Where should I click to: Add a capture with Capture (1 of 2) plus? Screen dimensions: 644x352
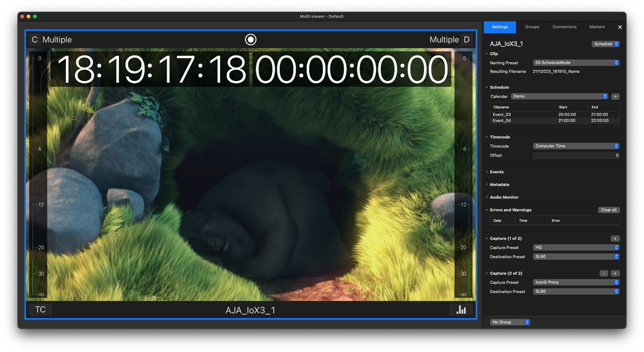click(x=615, y=239)
